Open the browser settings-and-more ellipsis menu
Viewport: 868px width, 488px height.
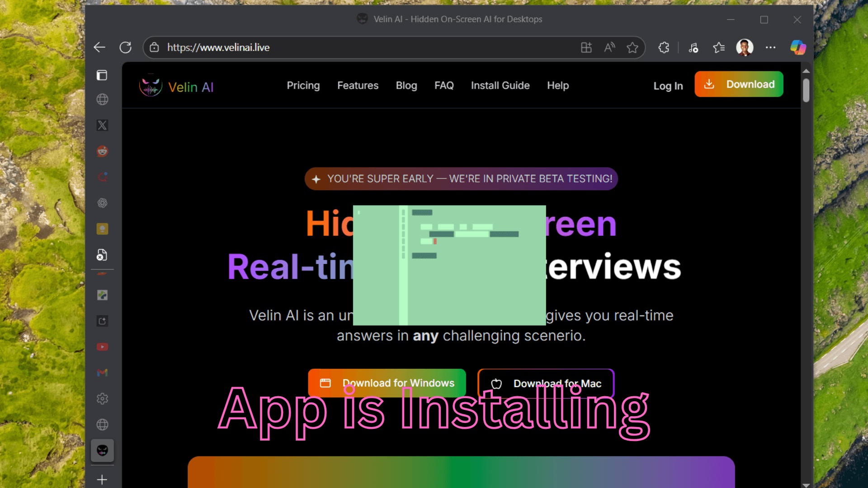771,47
